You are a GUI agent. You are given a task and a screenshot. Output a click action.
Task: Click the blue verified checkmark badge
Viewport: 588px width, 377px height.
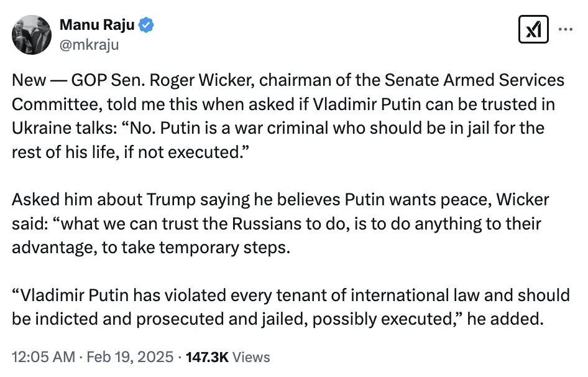(146, 25)
